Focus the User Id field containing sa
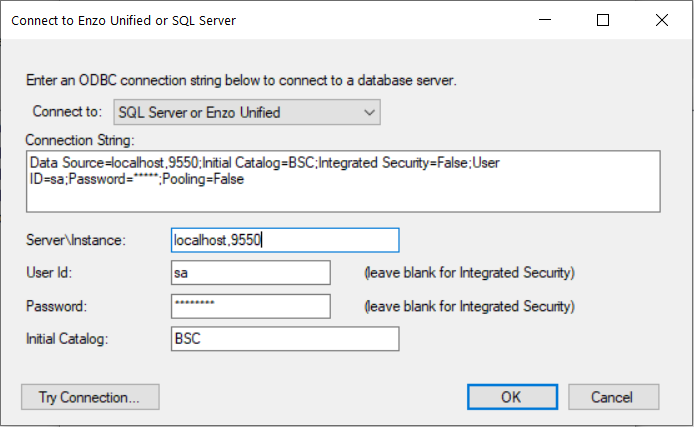The height and width of the screenshot is (427, 694). (251, 273)
